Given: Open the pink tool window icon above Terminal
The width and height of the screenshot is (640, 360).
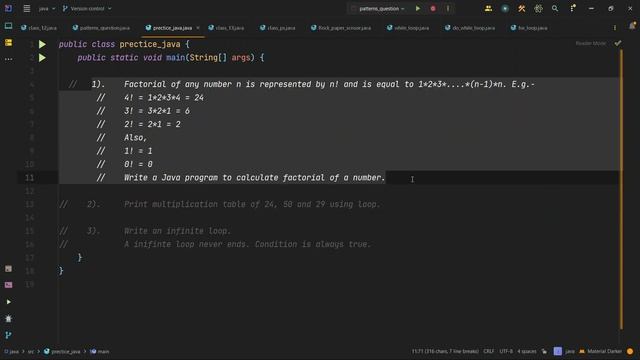Looking at the screenshot, I should 8,269.
